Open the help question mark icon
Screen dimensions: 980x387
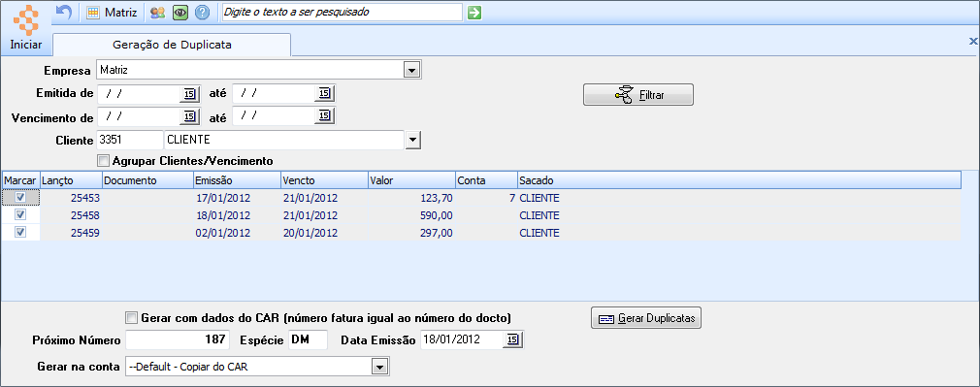(x=202, y=13)
